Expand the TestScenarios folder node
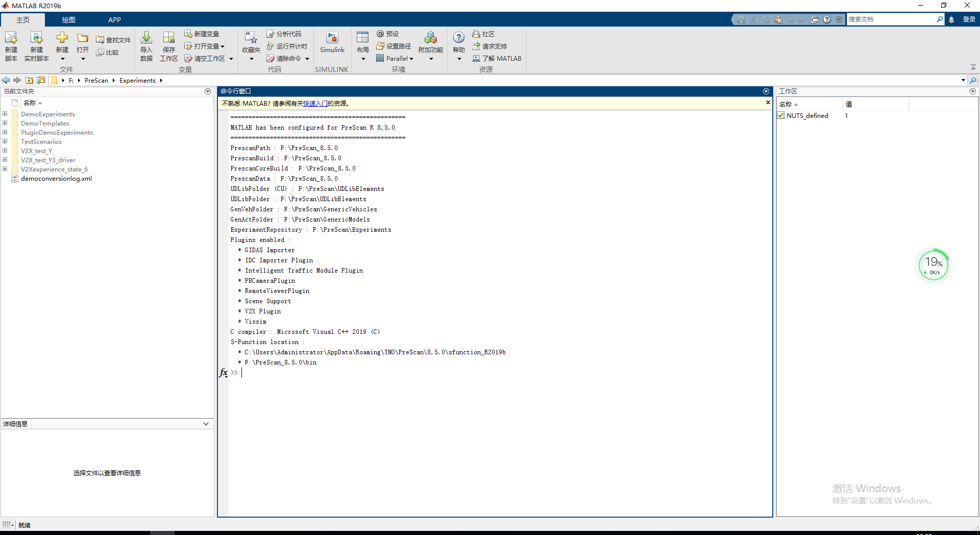 (x=5, y=141)
